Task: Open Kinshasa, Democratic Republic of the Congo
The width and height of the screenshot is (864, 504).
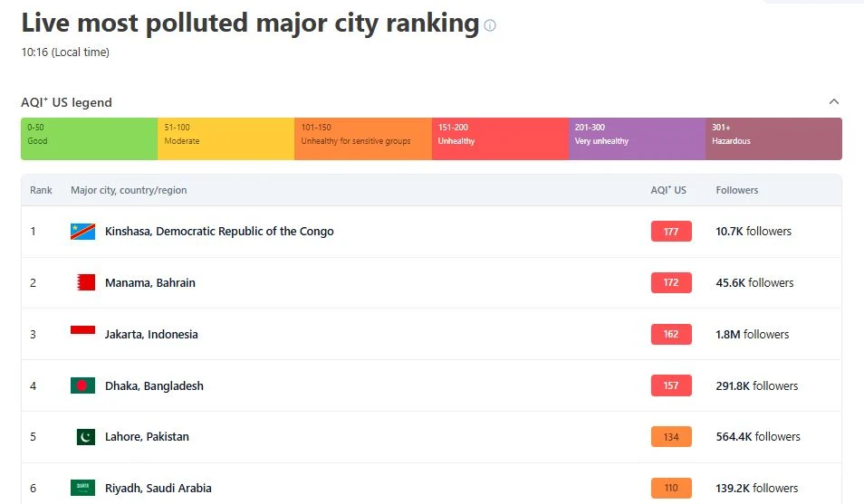Action: coord(219,232)
